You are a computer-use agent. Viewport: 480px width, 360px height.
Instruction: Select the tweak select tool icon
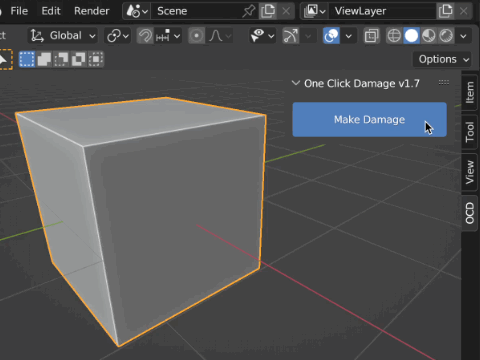5,60
